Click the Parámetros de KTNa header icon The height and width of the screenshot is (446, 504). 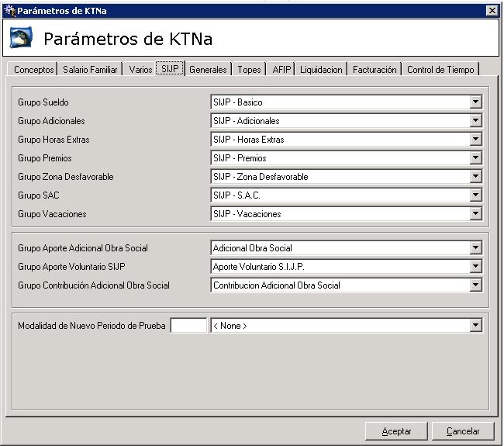click(x=21, y=38)
